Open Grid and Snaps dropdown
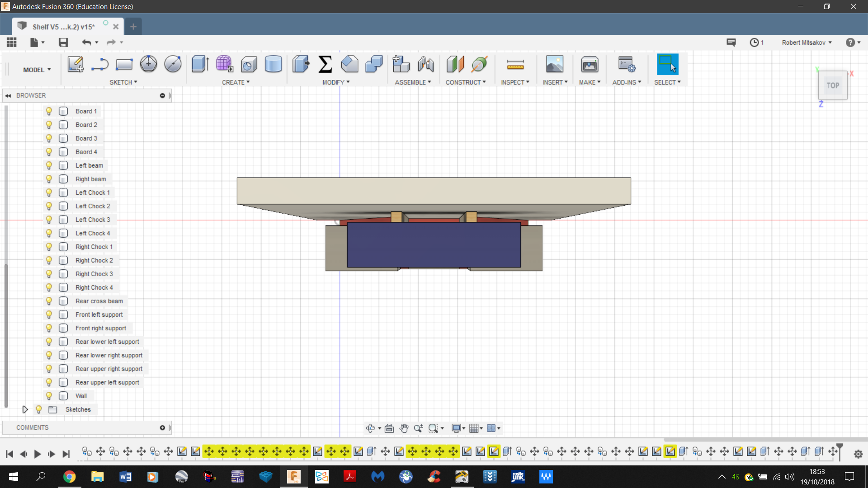The width and height of the screenshot is (868, 488). (476, 428)
